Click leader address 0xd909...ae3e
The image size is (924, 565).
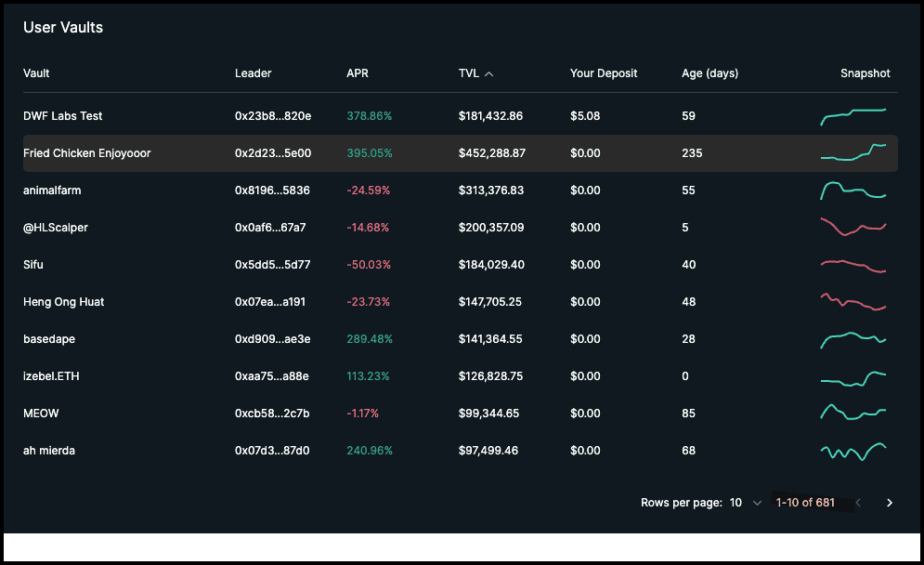point(272,339)
